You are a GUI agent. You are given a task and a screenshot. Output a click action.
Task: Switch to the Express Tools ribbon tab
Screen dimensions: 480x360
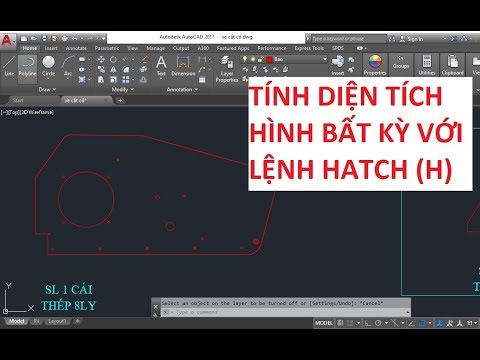tap(309, 48)
